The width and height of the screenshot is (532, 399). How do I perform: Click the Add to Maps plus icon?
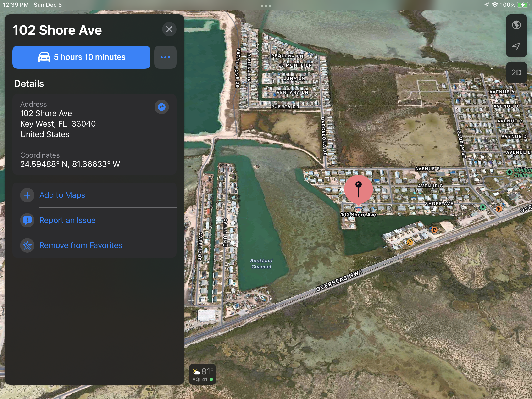click(27, 195)
